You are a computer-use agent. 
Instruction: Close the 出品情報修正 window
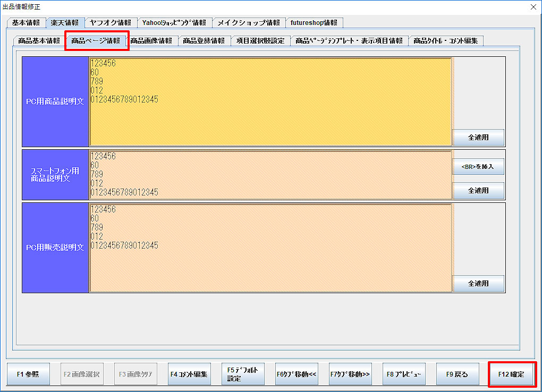coord(533,7)
